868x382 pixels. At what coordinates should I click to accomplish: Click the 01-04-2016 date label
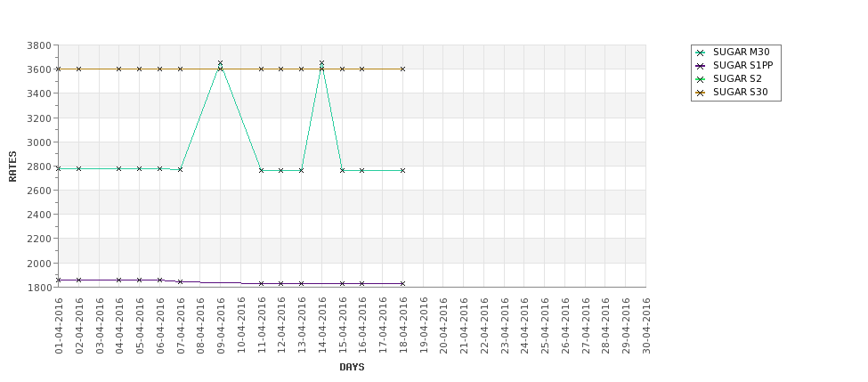pyautogui.click(x=59, y=326)
